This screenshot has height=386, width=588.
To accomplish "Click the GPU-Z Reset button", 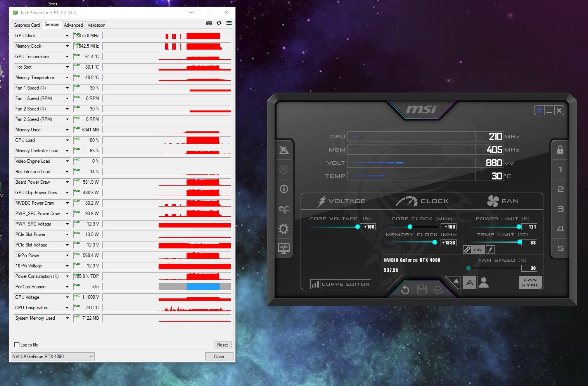I will click(223, 345).
